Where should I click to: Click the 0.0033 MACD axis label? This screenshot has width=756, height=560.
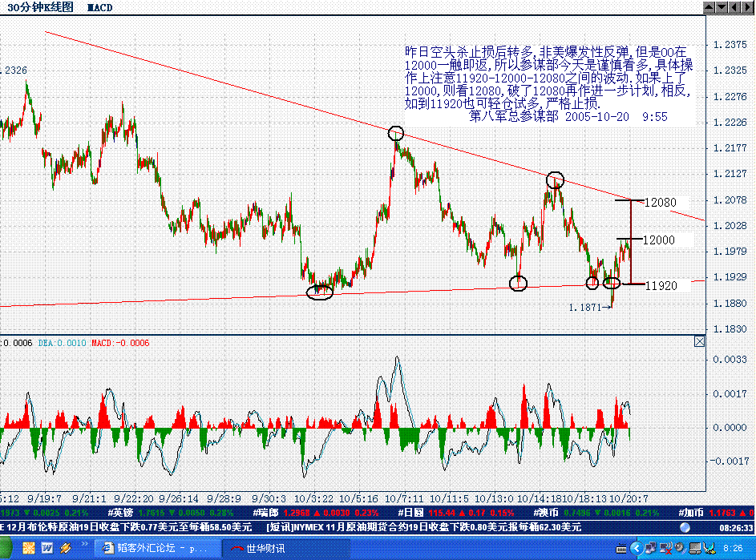[x=730, y=360]
